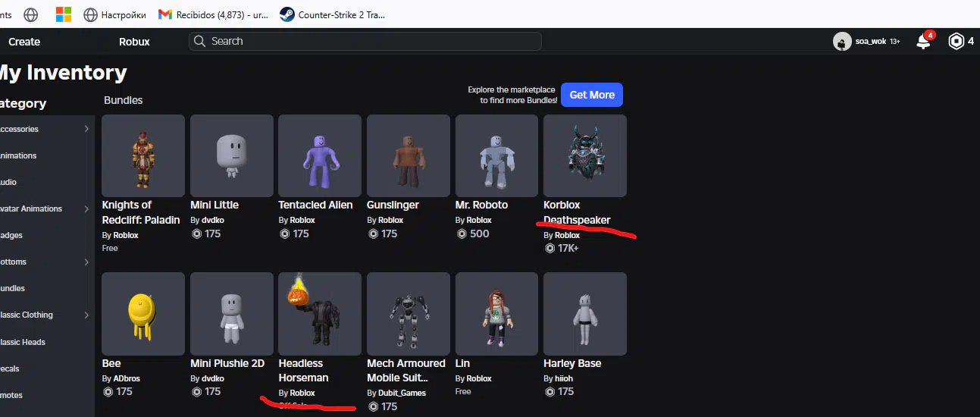Click Robux coin icon under Mr. Roboto

pyautogui.click(x=462, y=234)
